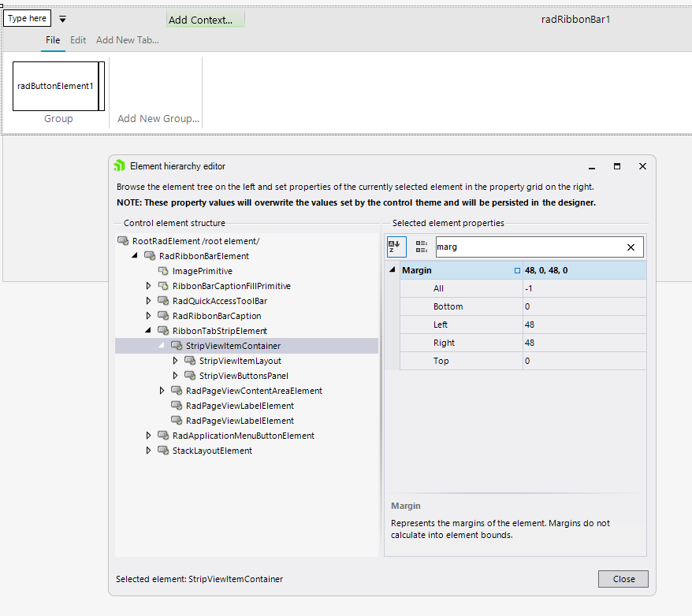The image size is (692, 616).
Task: Expand the StripViewItemLayout node
Action: click(175, 361)
